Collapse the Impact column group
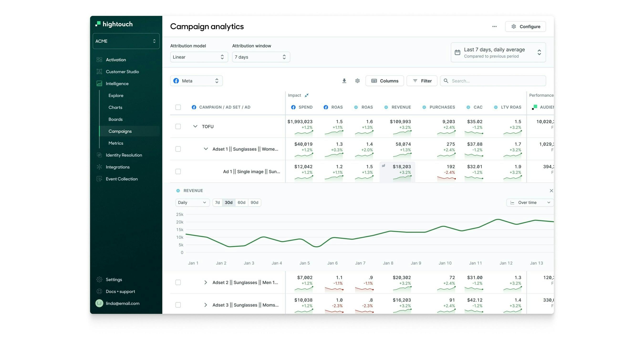Screen dimensions: 644x337 306,95
